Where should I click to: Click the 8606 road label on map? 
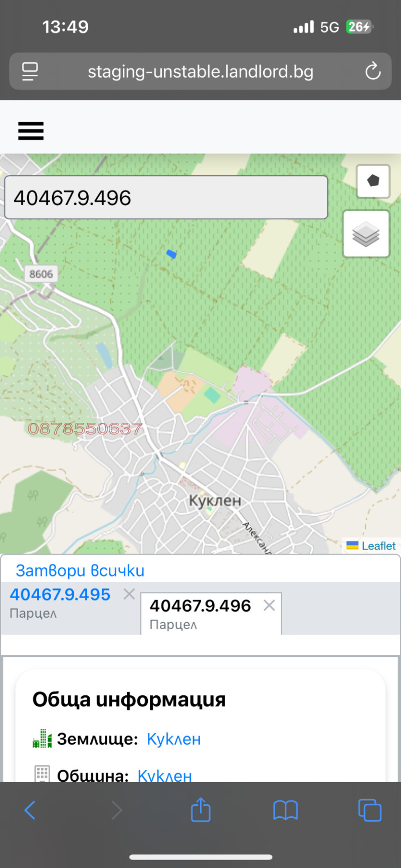point(41,274)
